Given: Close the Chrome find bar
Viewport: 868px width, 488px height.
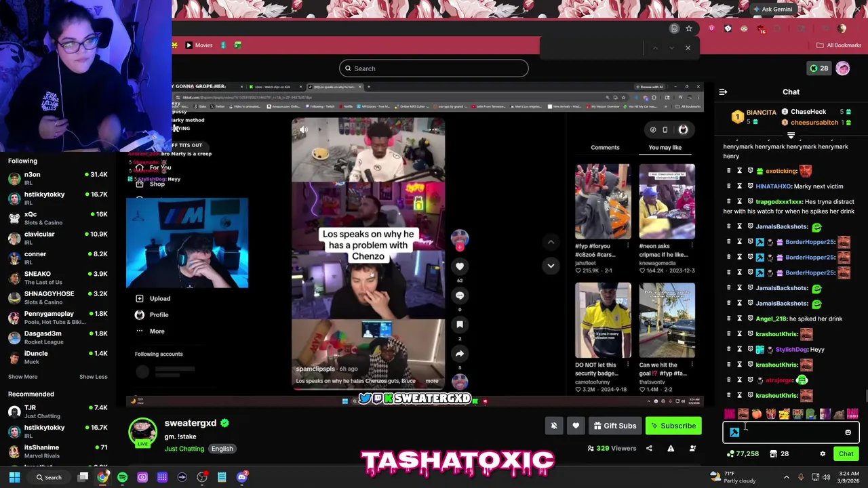Looking at the screenshot, I should 688,47.
